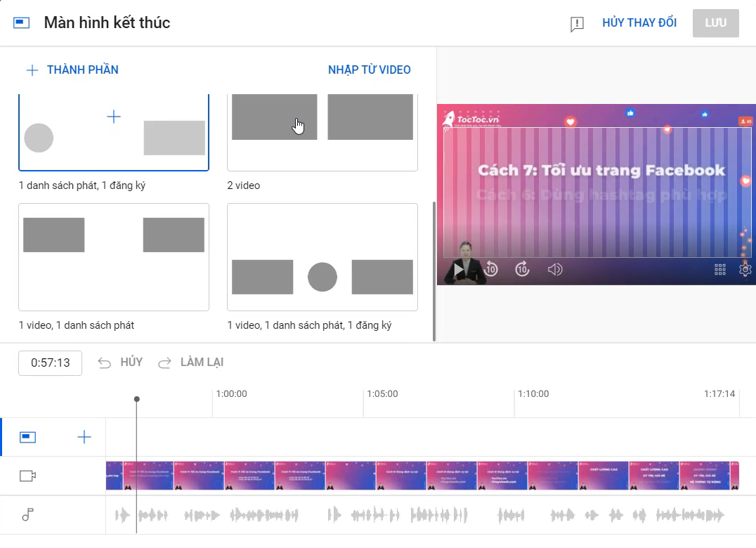
Task: Mute the preview volume
Action: coord(555,269)
